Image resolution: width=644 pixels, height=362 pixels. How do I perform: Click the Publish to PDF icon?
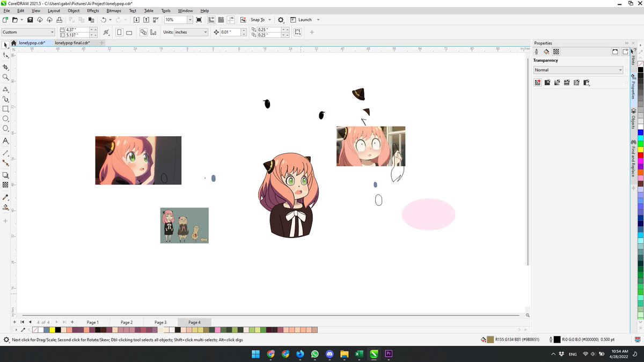pos(156,20)
